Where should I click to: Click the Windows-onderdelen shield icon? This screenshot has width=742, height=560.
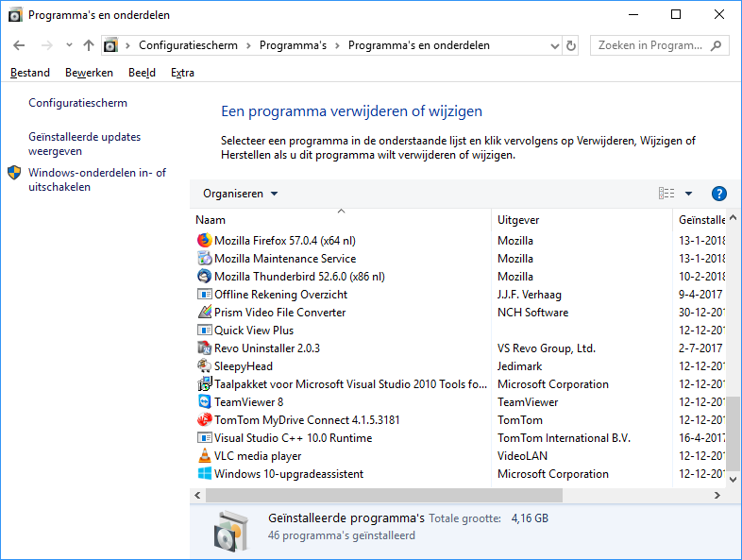tap(14, 173)
